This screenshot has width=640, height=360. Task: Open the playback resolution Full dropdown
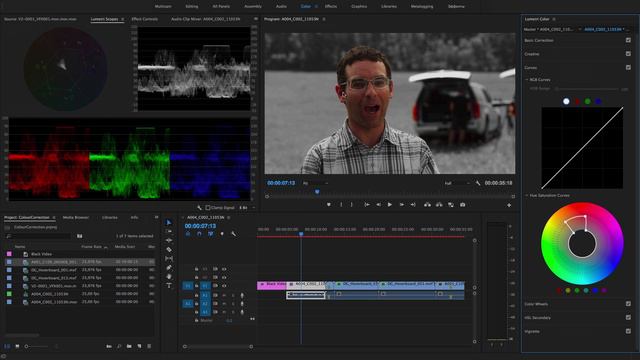pos(456,183)
